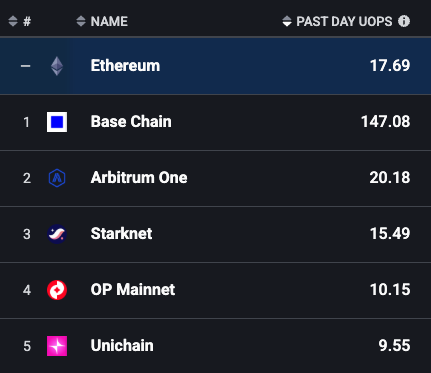The width and height of the screenshot is (431, 373).
Task: Open the Ethereum name link
Action: 125,65
